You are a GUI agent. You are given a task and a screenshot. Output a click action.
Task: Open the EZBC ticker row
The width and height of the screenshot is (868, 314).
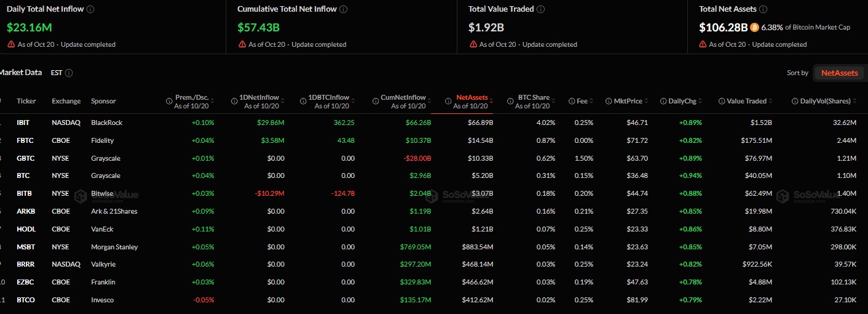pyautogui.click(x=25, y=282)
